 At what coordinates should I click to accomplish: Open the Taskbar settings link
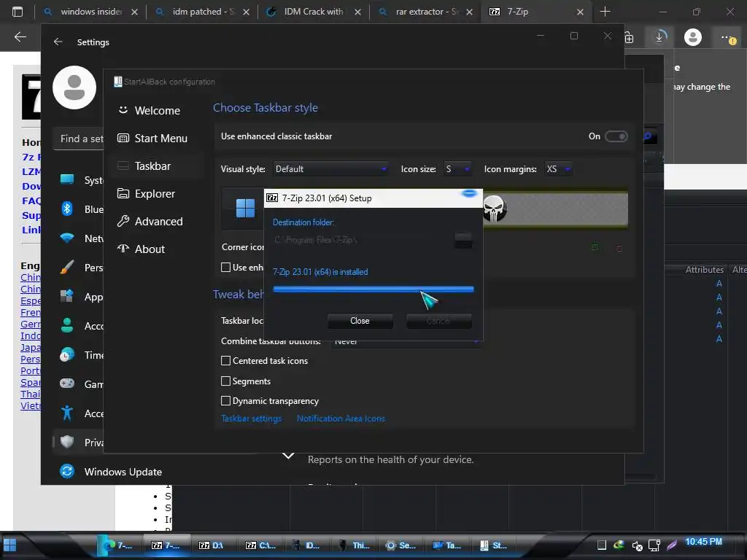[251, 419]
